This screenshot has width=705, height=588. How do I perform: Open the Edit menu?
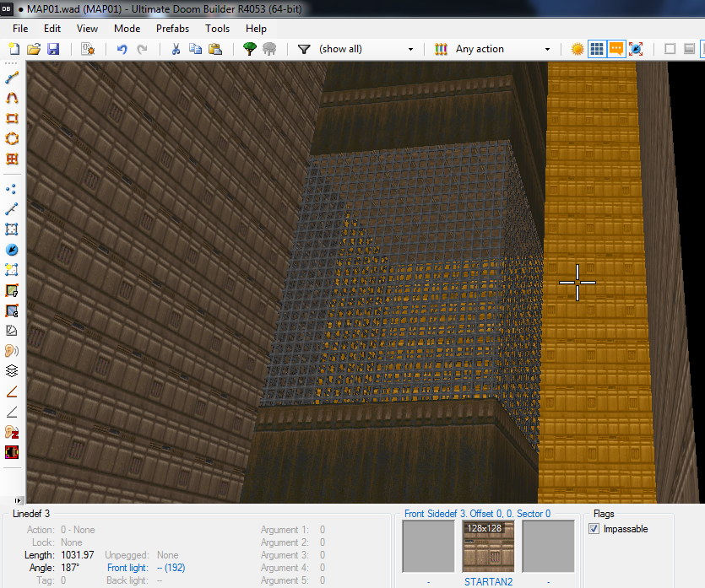(x=52, y=29)
